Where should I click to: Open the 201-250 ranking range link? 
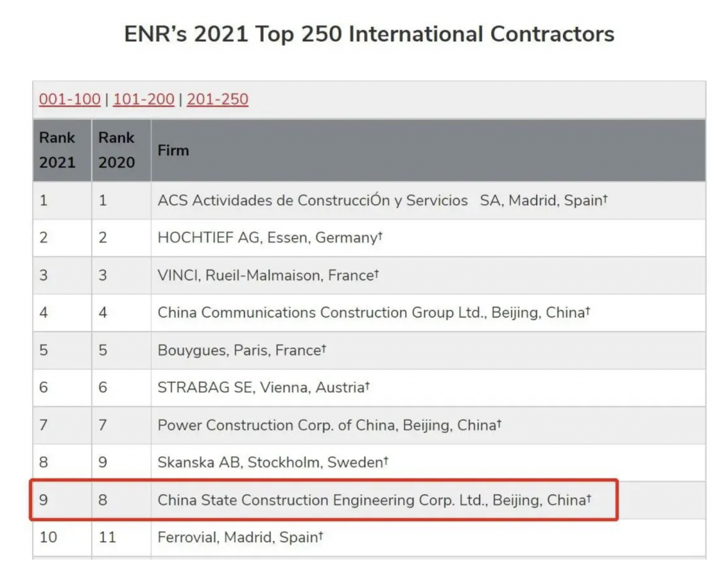tap(218, 100)
